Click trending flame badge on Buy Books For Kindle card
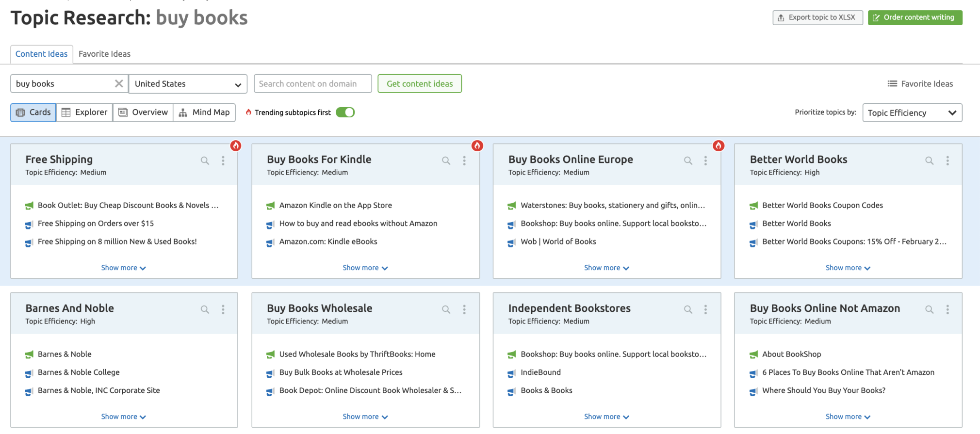Image resolution: width=980 pixels, height=434 pixels. (x=477, y=145)
